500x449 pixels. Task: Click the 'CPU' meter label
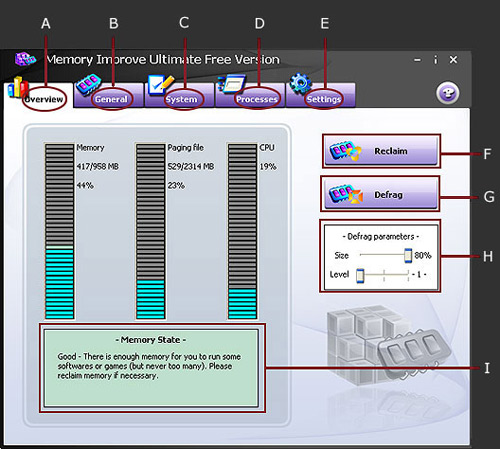tap(267, 147)
